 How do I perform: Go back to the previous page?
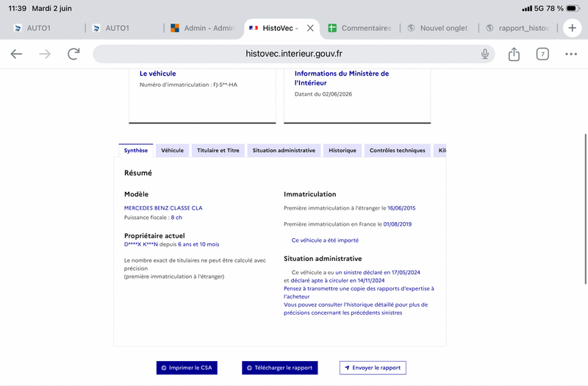(x=16, y=54)
